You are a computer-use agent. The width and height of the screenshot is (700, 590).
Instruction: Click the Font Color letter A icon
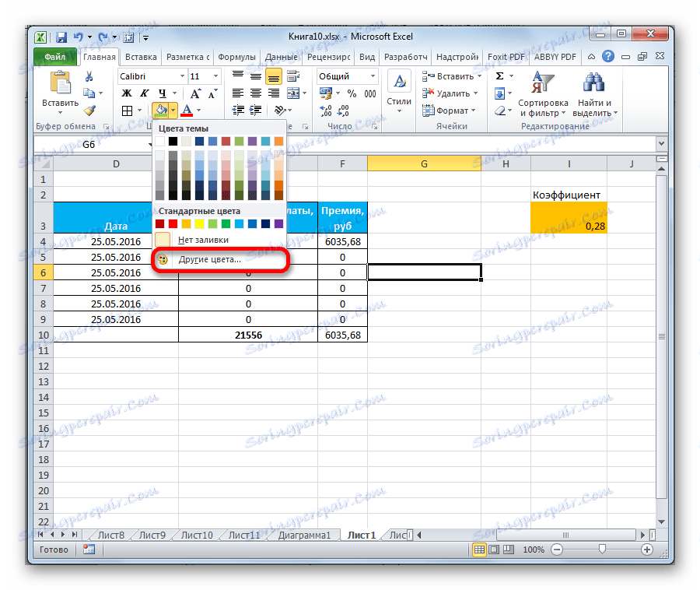pyautogui.click(x=187, y=111)
